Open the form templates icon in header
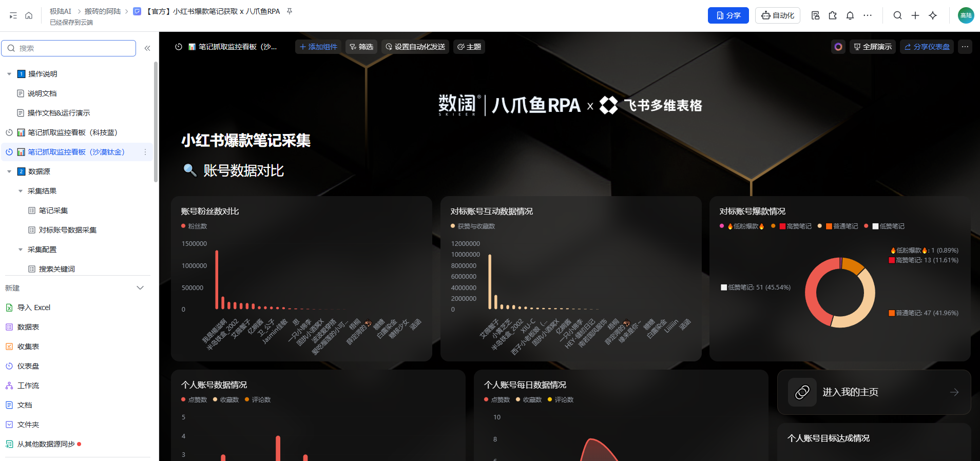 pyautogui.click(x=815, y=15)
